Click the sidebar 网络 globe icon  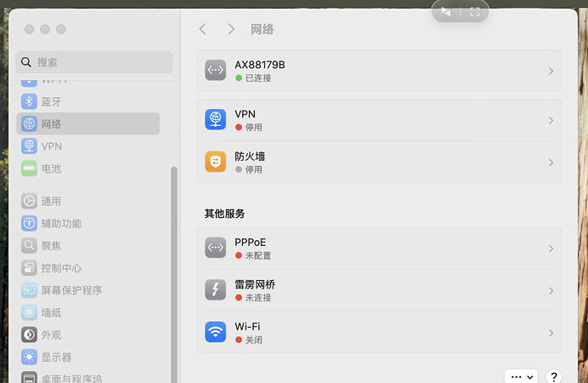tap(29, 123)
